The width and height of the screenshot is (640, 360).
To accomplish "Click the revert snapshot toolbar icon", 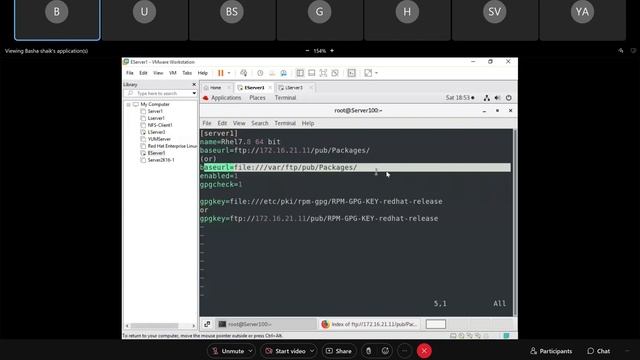I will coord(272,73).
